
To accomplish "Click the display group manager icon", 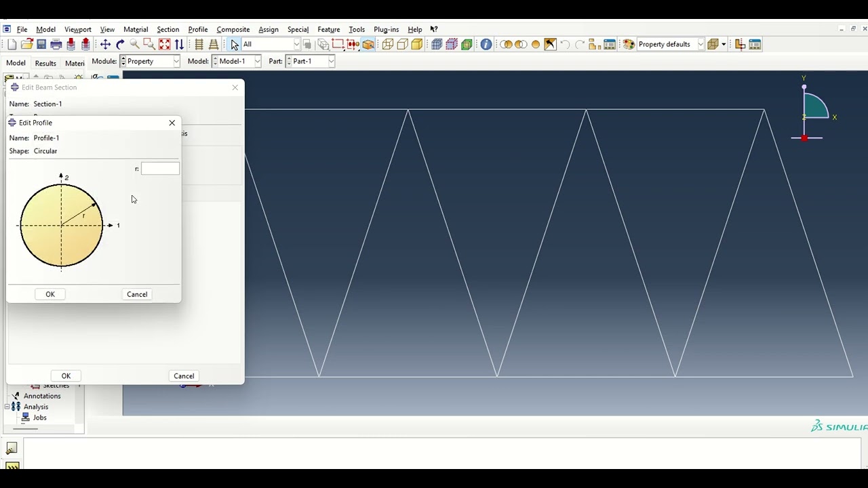I will [x=610, y=45].
